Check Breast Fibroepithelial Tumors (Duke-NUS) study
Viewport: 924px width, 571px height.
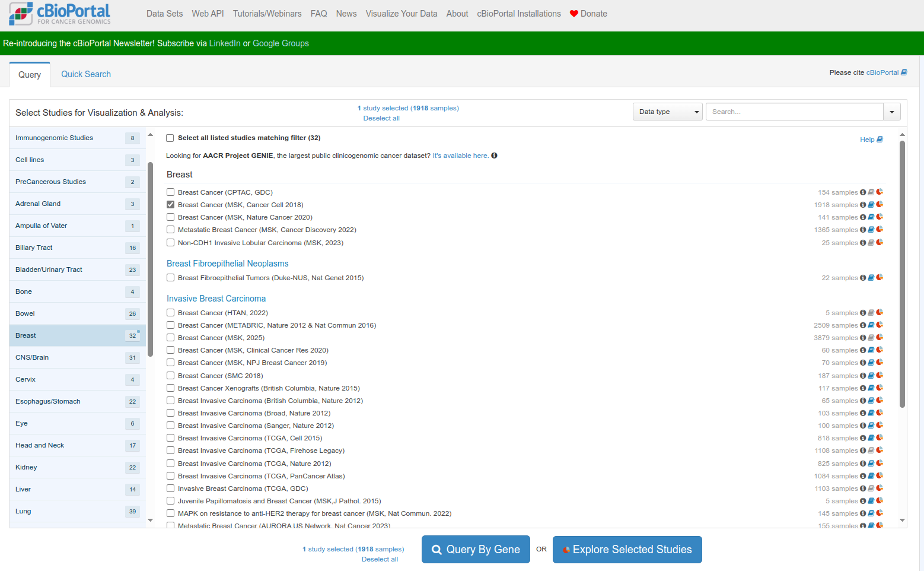[x=171, y=278]
